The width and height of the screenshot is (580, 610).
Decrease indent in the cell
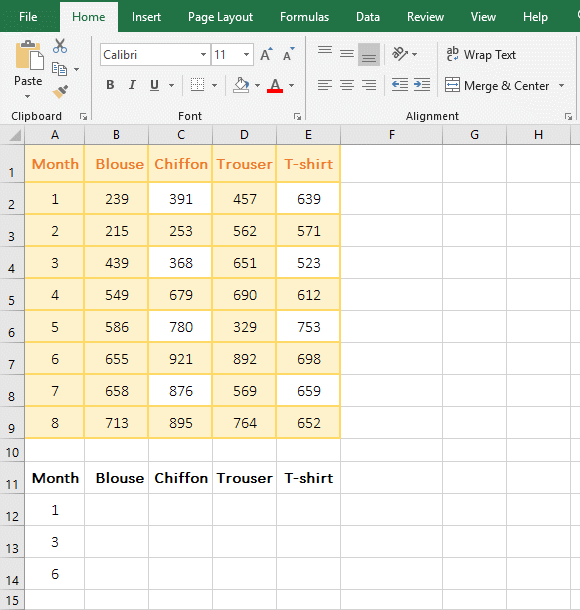pyautogui.click(x=400, y=85)
